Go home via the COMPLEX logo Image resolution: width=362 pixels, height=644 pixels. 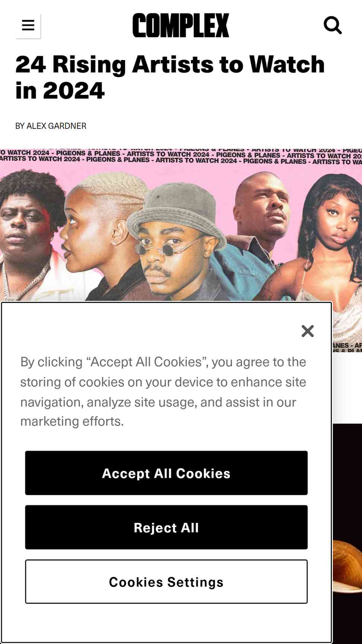pos(181,25)
